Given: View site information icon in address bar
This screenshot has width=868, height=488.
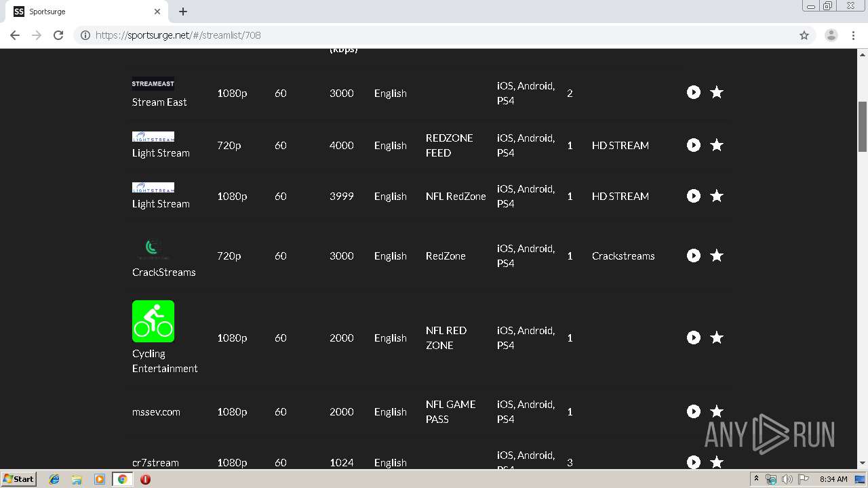Looking at the screenshot, I should tap(85, 35).
